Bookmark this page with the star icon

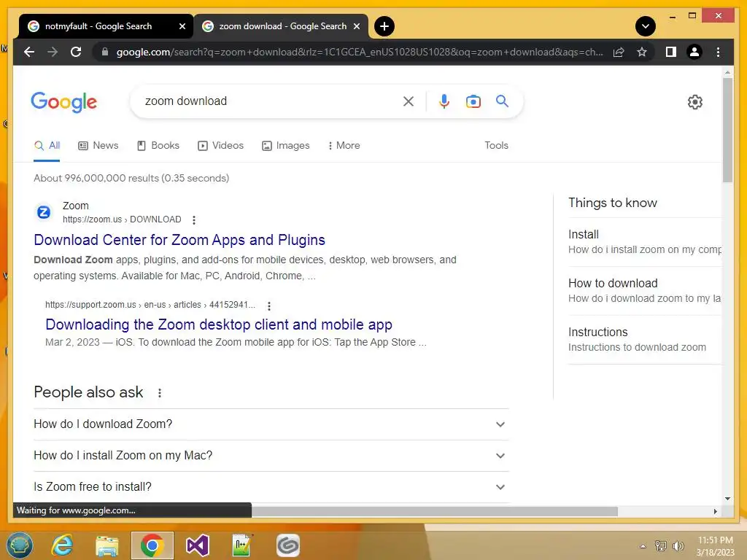click(642, 52)
